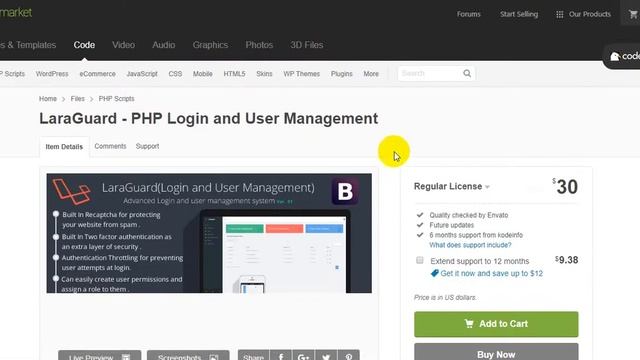
Task: Share on Google Plus icon
Action: [303, 357]
